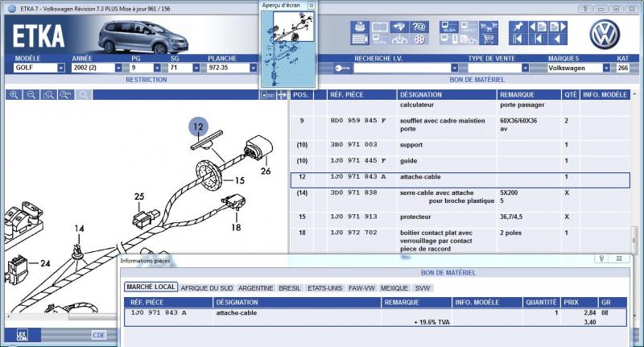Screen dimensions: 644x347
Task: Click the multiple shopping carts icon
Action: point(489,27)
